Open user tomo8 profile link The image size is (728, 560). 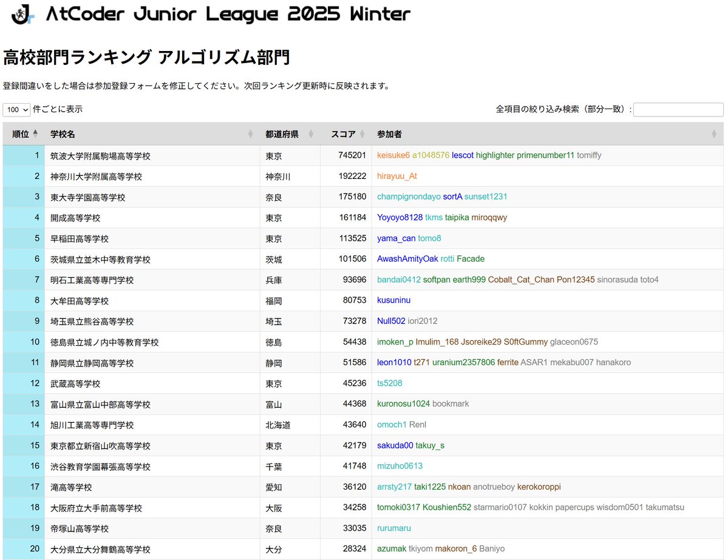point(429,238)
